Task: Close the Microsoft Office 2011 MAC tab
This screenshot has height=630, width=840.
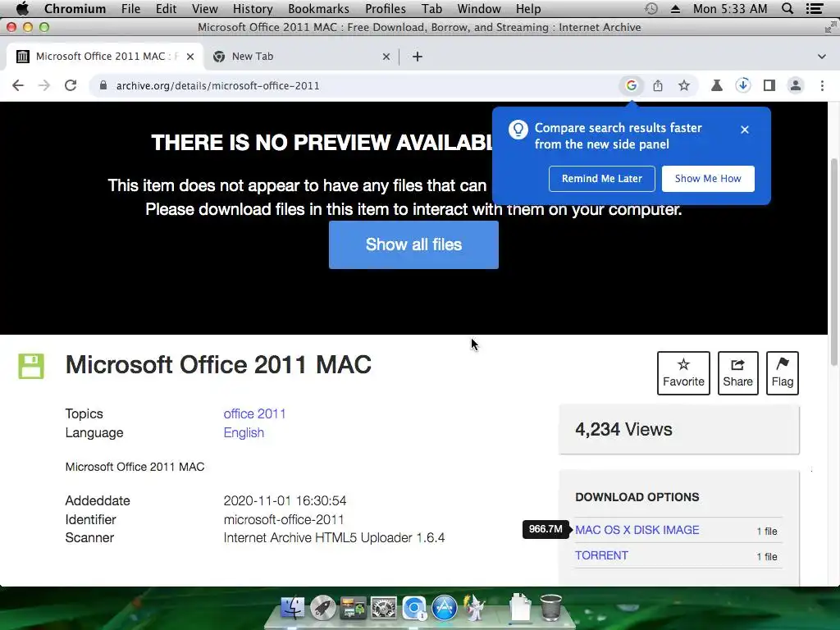Action: point(190,57)
